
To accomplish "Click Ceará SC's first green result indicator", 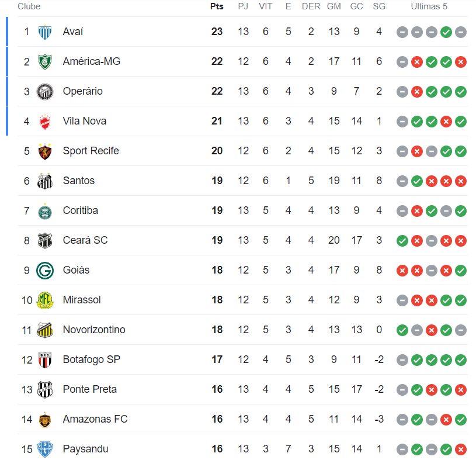I will pyautogui.click(x=402, y=241).
